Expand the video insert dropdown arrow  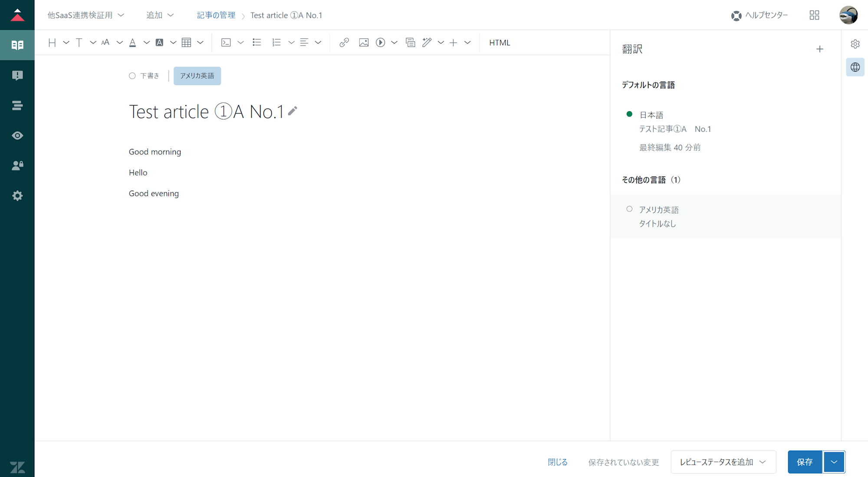tap(394, 43)
